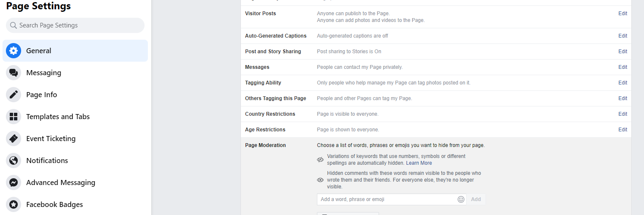Click the Advanced Messaging messenger icon
This screenshot has width=644, height=215.
tap(14, 182)
